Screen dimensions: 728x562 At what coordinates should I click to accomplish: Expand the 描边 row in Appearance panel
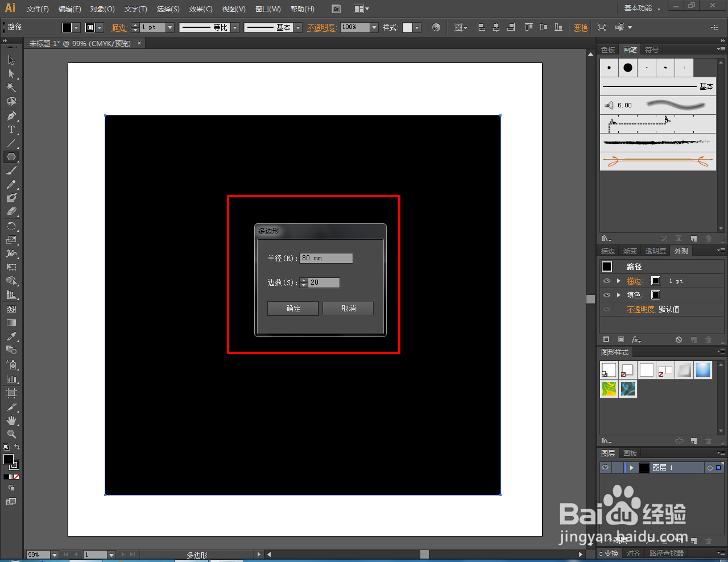(x=619, y=281)
